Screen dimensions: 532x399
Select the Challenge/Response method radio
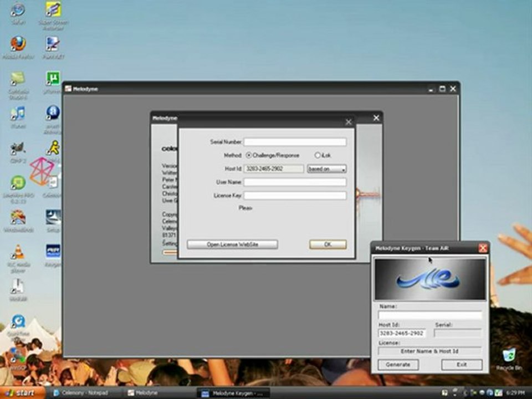pyautogui.click(x=249, y=155)
